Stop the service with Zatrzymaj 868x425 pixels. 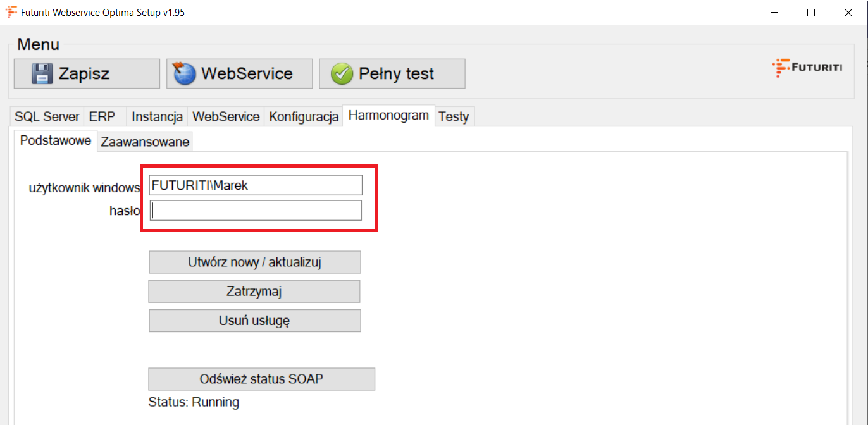coord(254,292)
